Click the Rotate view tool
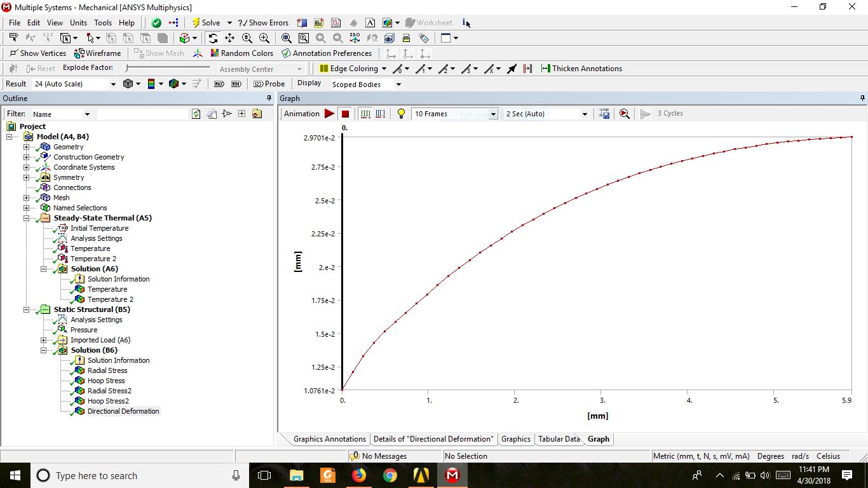This screenshot has height=488, width=868. point(213,38)
